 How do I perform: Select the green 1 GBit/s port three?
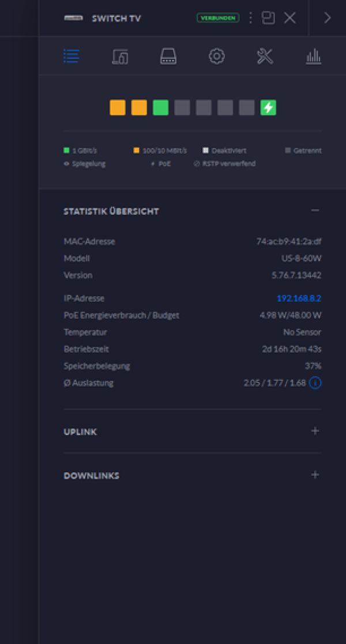[x=161, y=108]
